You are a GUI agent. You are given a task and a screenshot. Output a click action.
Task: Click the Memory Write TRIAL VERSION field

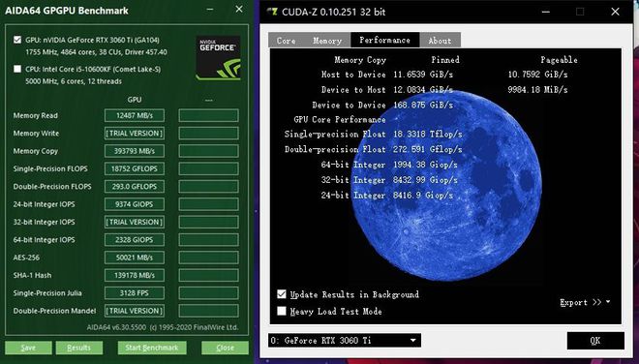point(135,134)
